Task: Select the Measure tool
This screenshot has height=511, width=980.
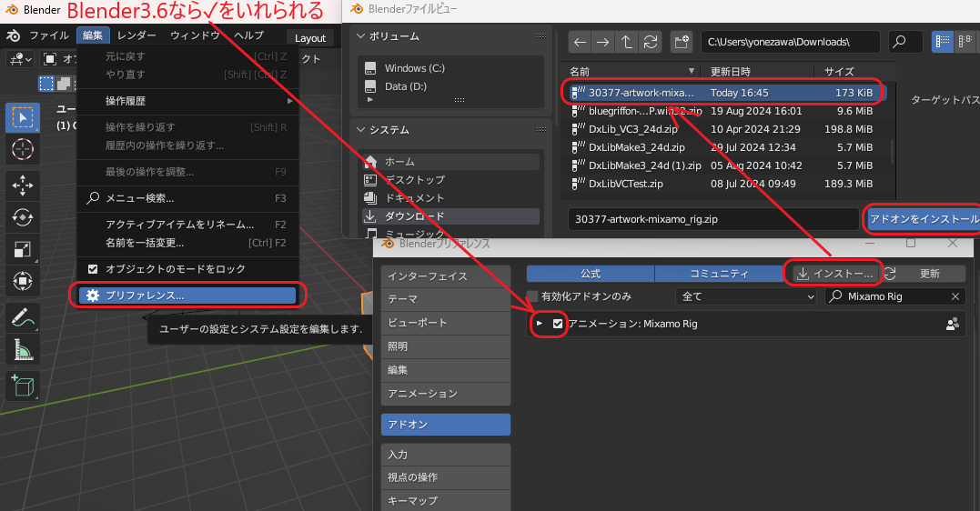Action: click(23, 350)
